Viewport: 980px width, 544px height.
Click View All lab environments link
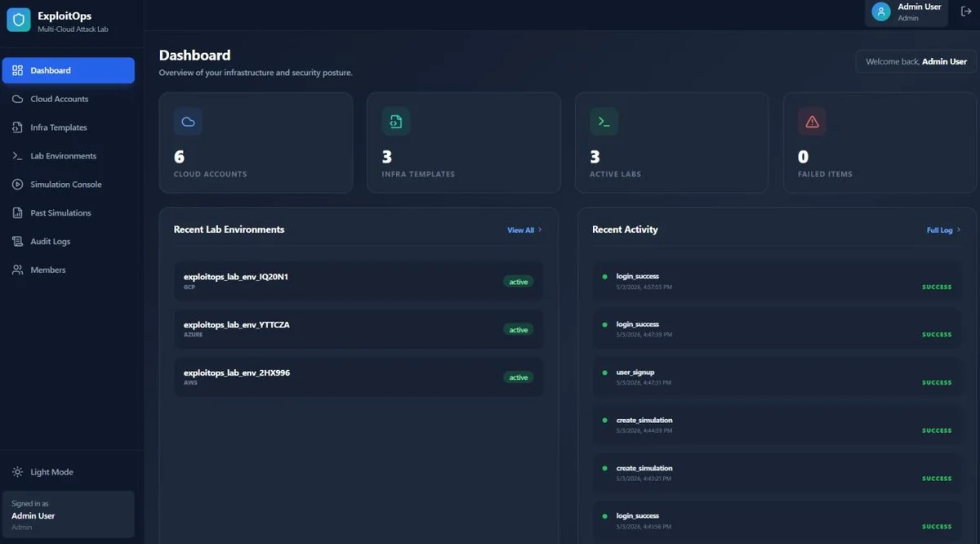pos(524,230)
